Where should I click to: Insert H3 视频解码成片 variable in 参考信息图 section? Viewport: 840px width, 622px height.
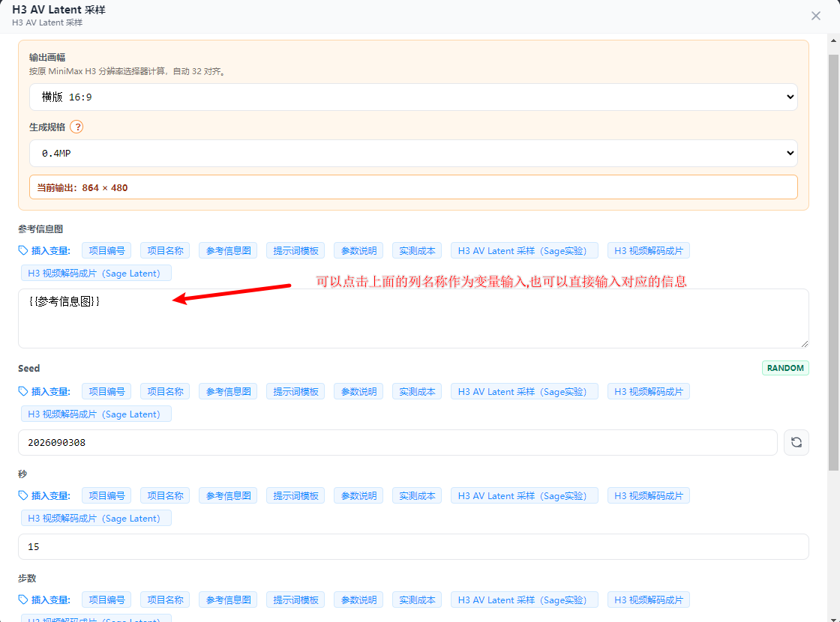pyautogui.click(x=648, y=250)
